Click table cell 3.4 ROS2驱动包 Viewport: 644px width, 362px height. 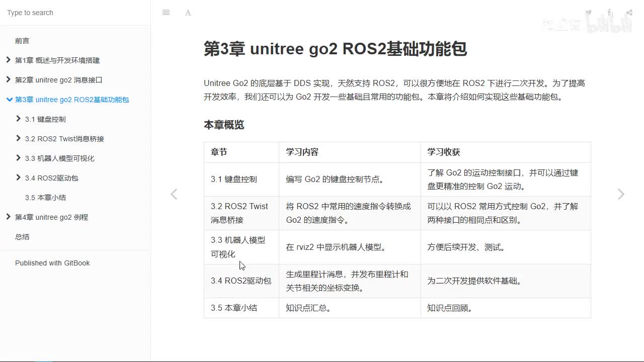pos(241,281)
